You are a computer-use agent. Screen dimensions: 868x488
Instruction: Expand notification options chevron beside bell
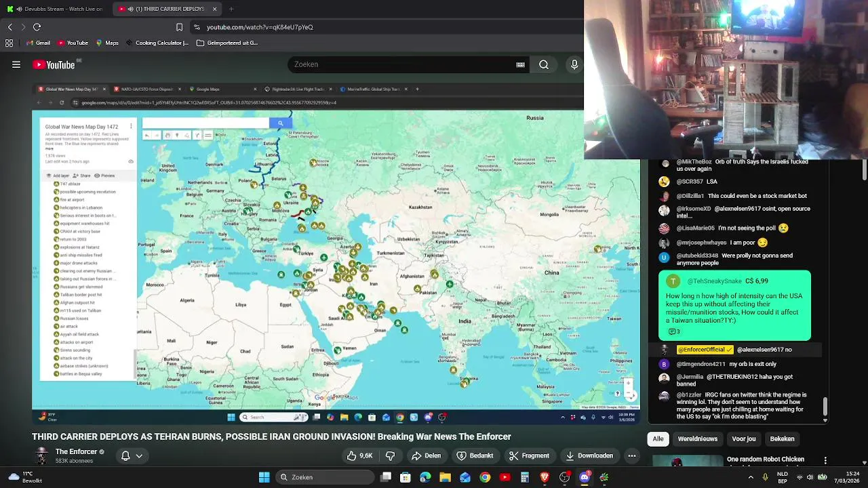point(139,455)
